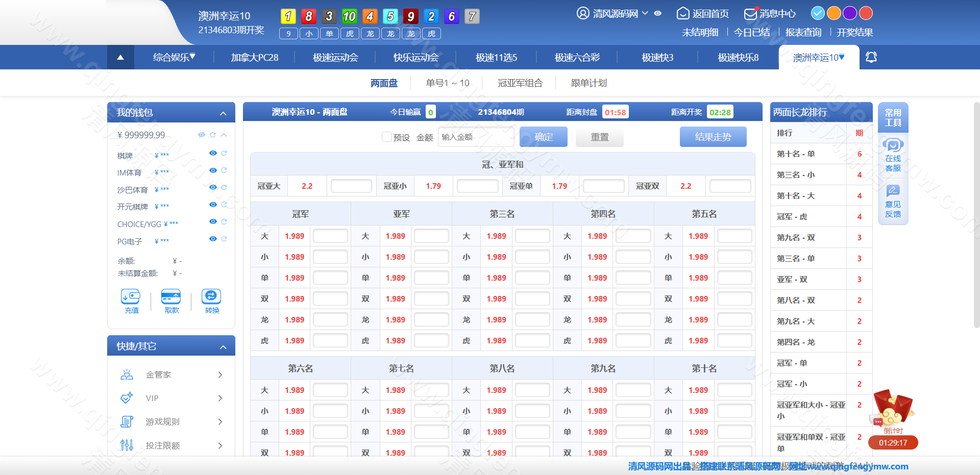Open the 澳洲幸运10 dropdown tab
The width and height of the screenshot is (980, 475).
(819, 58)
